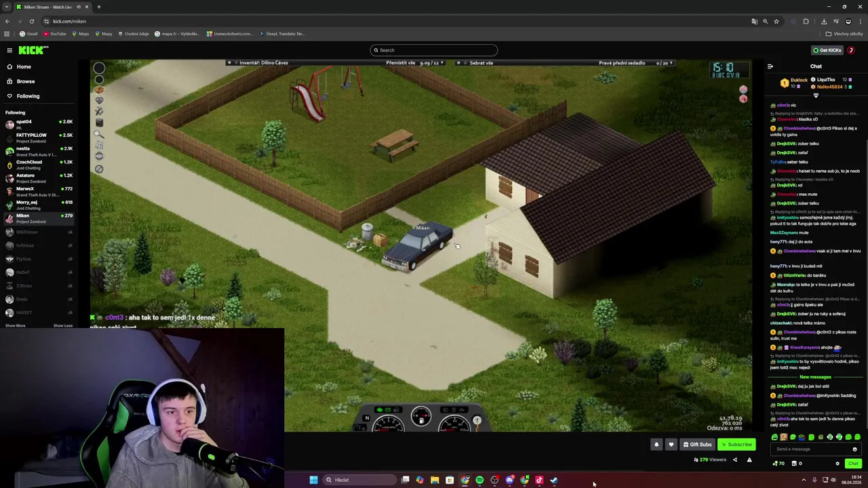Screen dimensions: 868x488
Task: Turn on stream notifications bell
Action: 656,445
